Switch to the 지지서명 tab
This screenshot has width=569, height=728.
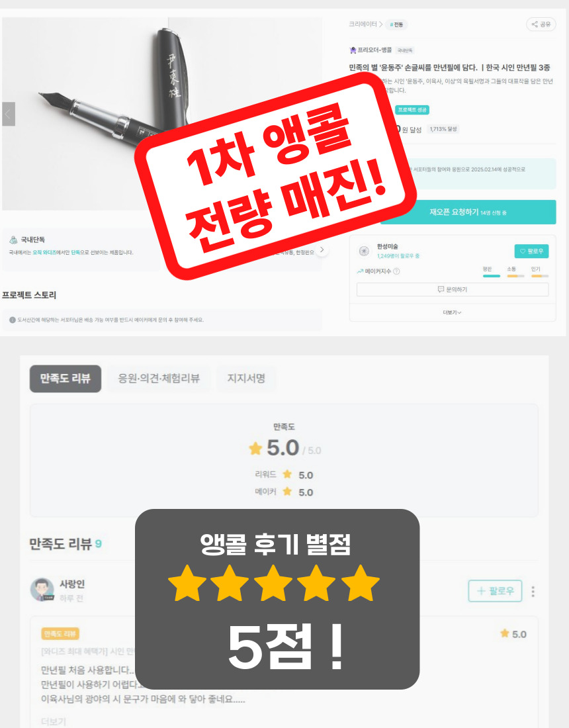click(246, 379)
